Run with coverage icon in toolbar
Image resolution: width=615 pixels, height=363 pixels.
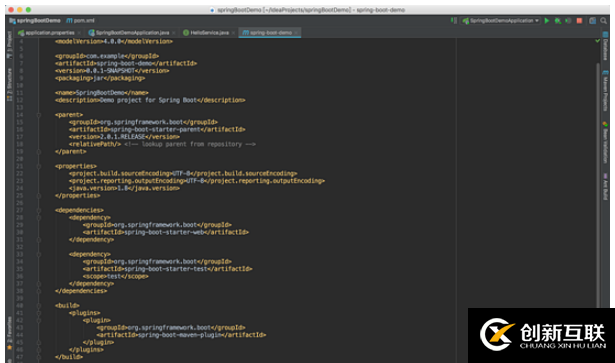[x=568, y=21]
